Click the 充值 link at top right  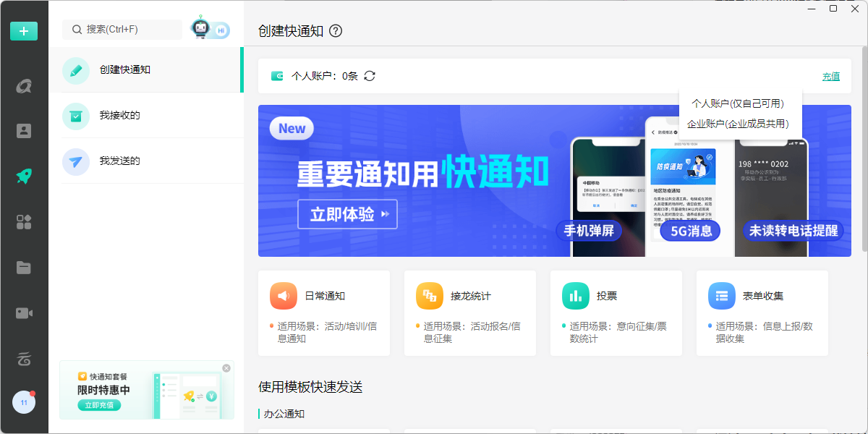click(x=831, y=76)
